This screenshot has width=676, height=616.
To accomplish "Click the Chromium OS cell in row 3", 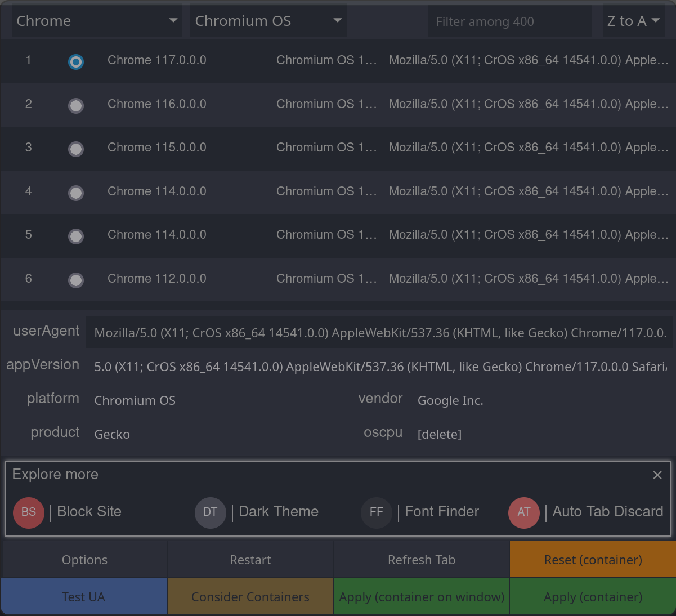I will click(326, 148).
